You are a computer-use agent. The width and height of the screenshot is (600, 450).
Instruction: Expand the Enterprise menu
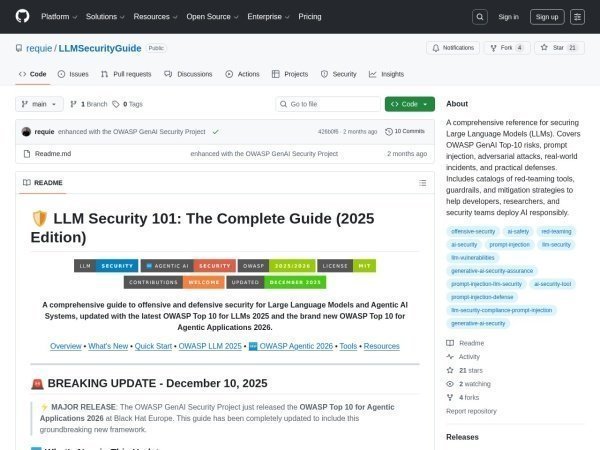(x=268, y=17)
